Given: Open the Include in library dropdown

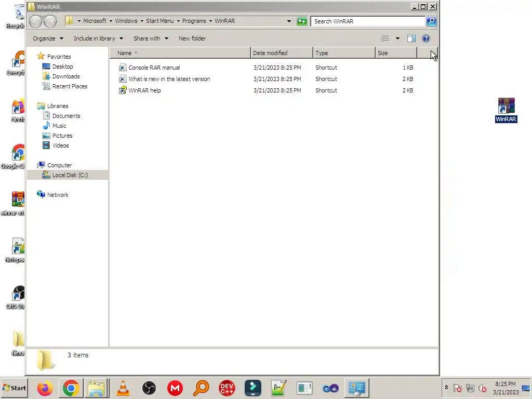Looking at the screenshot, I should point(98,38).
